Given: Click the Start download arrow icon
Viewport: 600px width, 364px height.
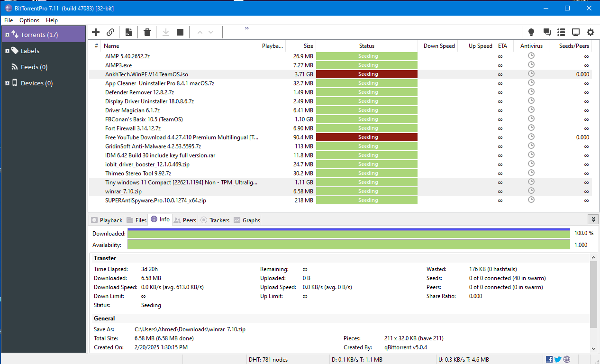Looking at the screenshot, I should (166, 32).
